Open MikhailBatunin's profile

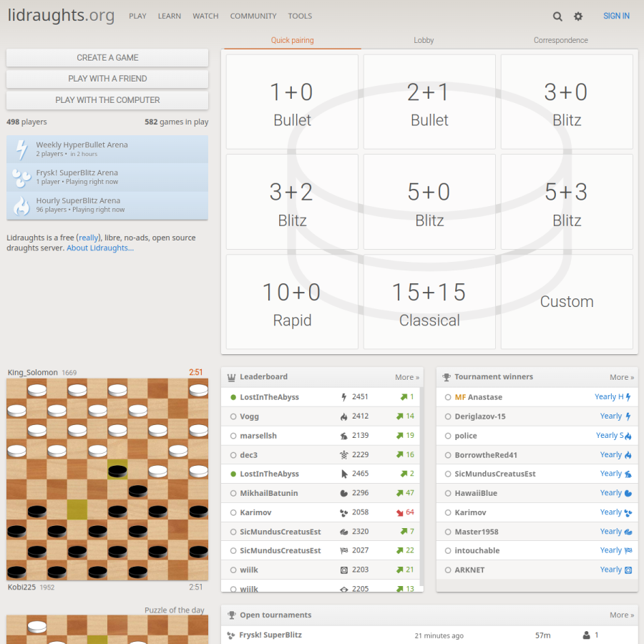[268, 493]
